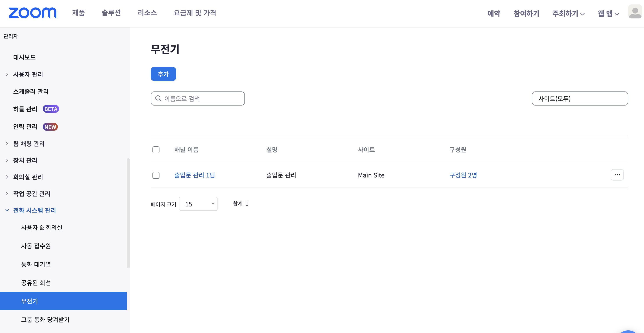Image resolution: width=644 pixels, height=333 pixels.
Task: Open the 페이지 크기 15 dropdown
Action: [198, 204]
